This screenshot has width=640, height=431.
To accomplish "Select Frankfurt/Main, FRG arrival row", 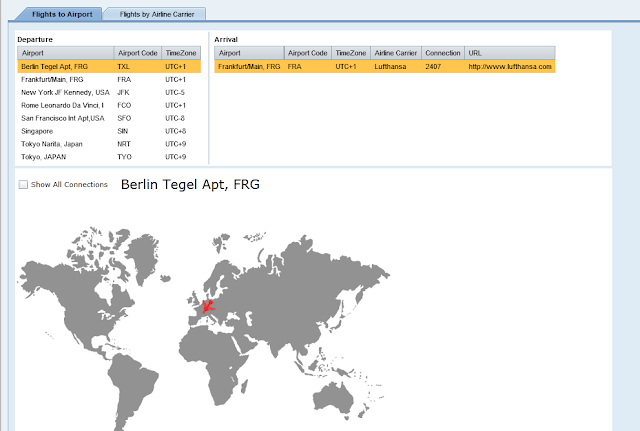I will [385, 67].
